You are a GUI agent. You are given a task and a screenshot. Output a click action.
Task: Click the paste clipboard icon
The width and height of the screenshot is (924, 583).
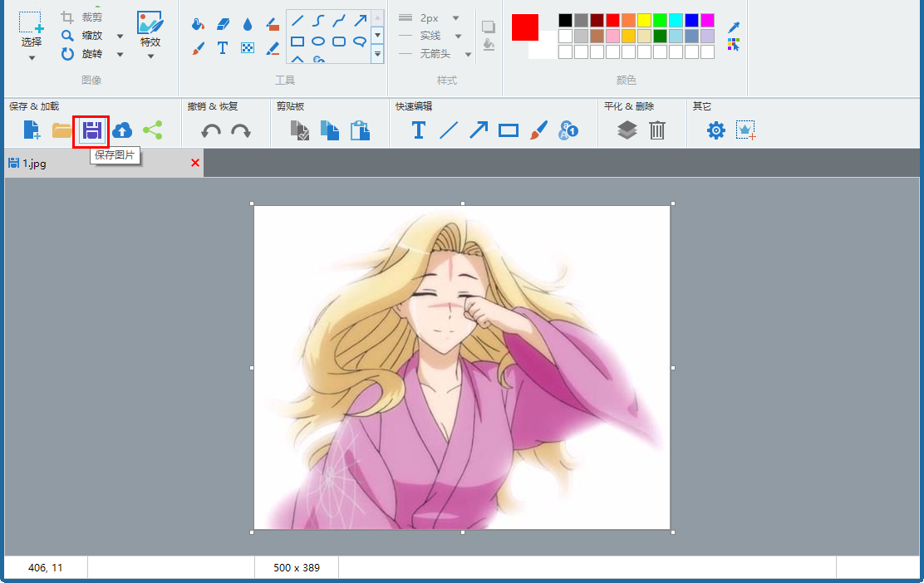tap(360, 130)
